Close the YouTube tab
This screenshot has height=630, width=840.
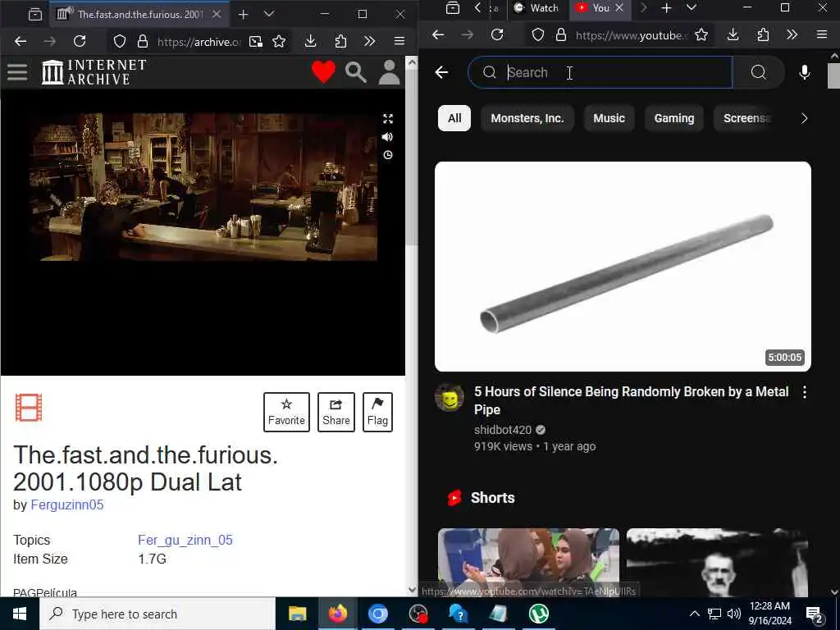click(619, 8)
